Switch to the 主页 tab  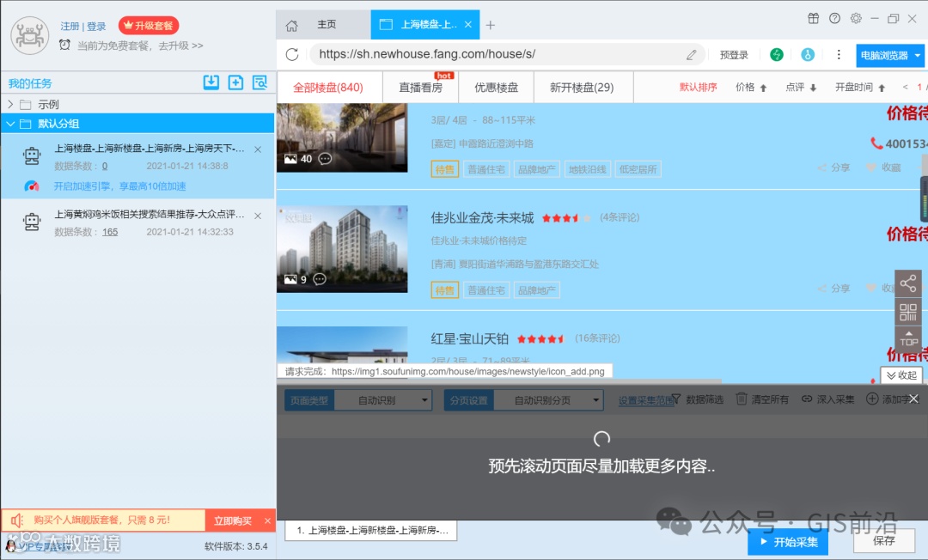[323, 25]
